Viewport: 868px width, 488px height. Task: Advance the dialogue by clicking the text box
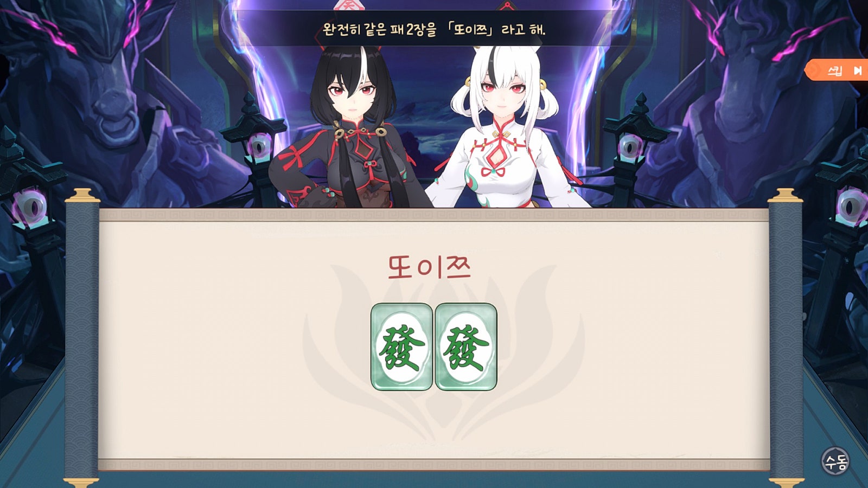pyautogui.click(x=434, y=29)
